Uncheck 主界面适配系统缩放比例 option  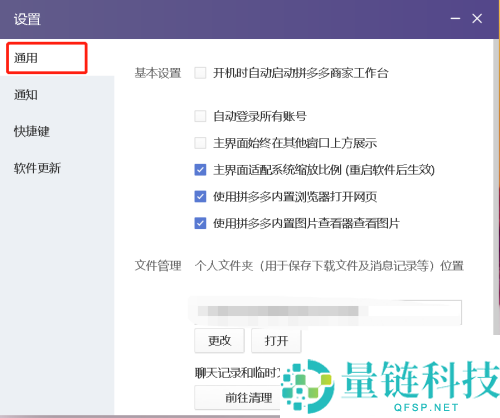200,170
